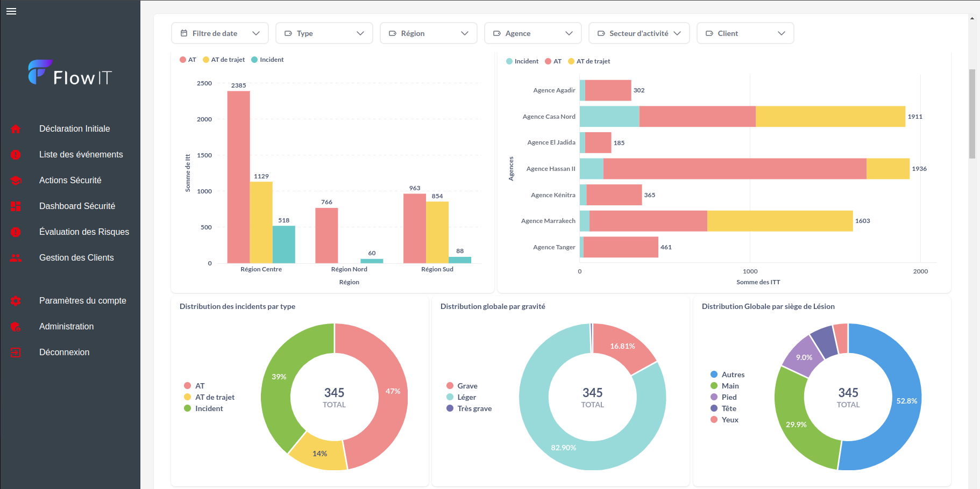Click the hamburger menu icon
The width and height of the screenshot is (980, 489).
[11, 11]
